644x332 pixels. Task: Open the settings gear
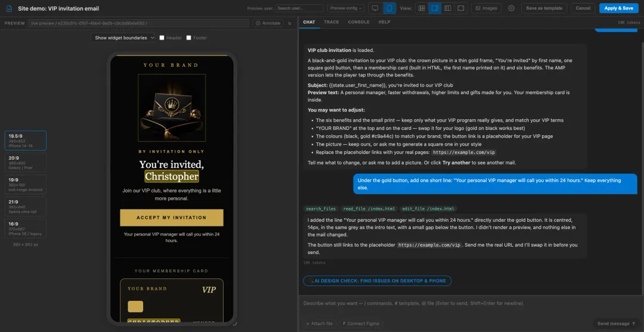pyautogui.click(x=511, y=8)
